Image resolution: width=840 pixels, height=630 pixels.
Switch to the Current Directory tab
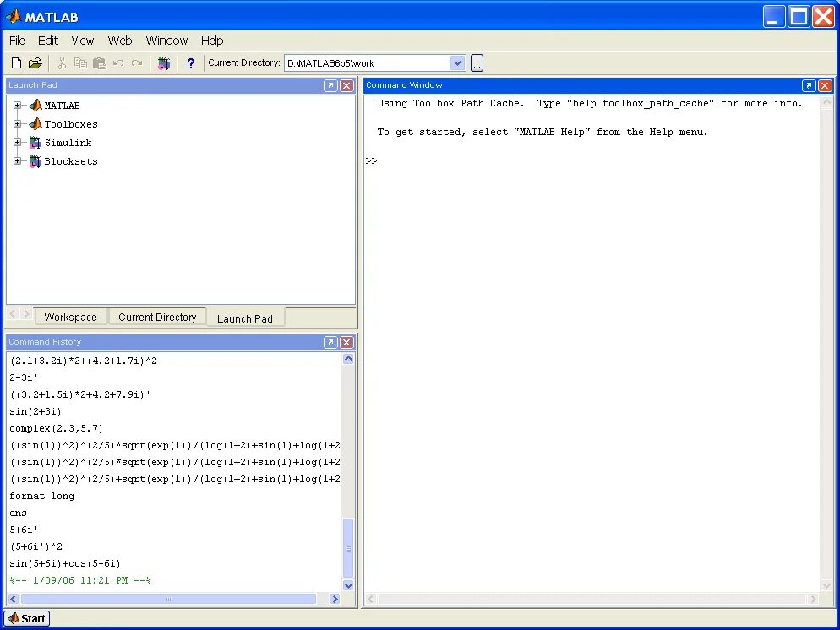click(157, 317)
